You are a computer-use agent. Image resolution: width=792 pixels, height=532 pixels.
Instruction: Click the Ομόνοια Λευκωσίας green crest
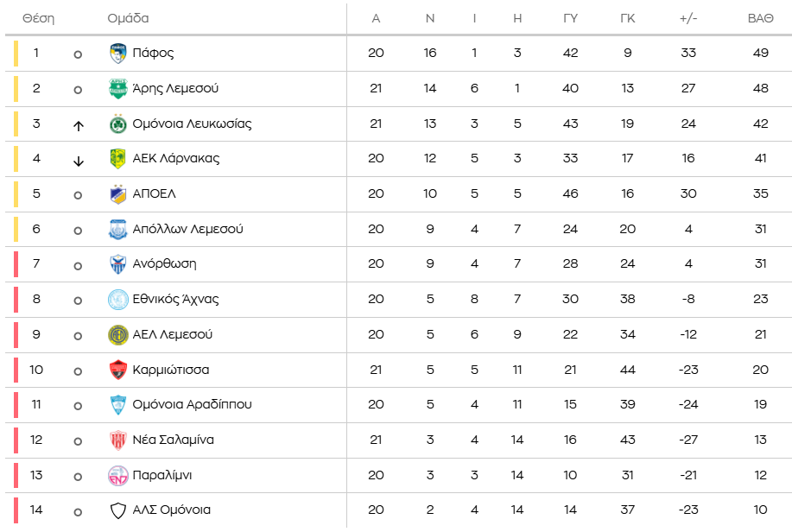pyautogui.click(x=118, y=123)
